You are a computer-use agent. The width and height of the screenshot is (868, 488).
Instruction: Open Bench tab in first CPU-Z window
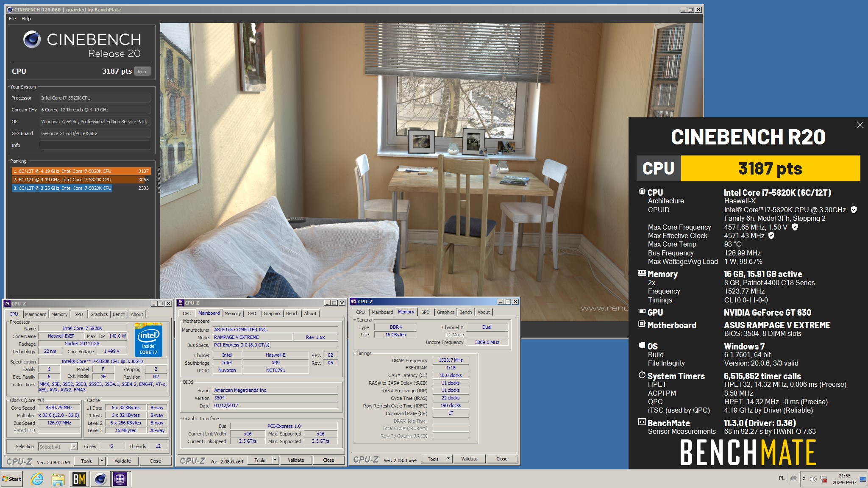click(x=119, y=314)
